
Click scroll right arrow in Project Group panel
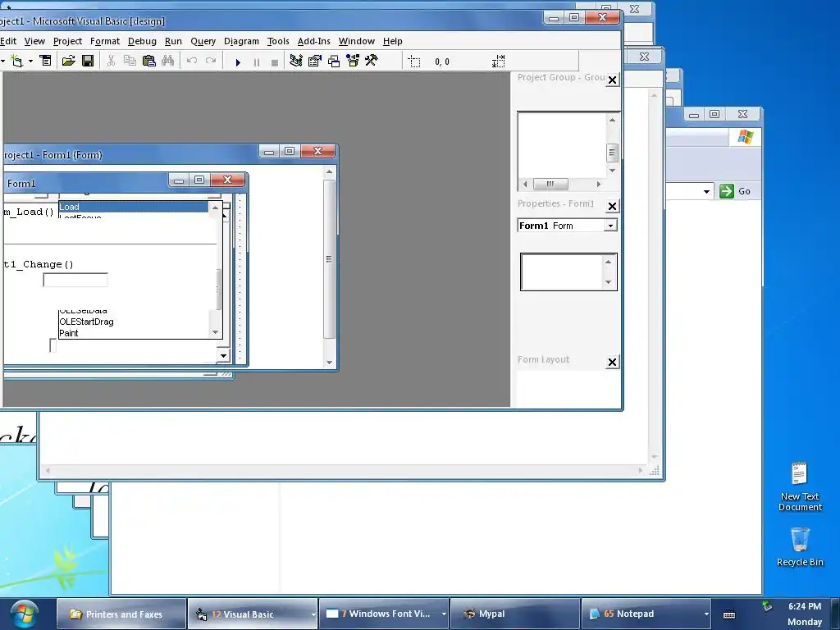point(598,184)
